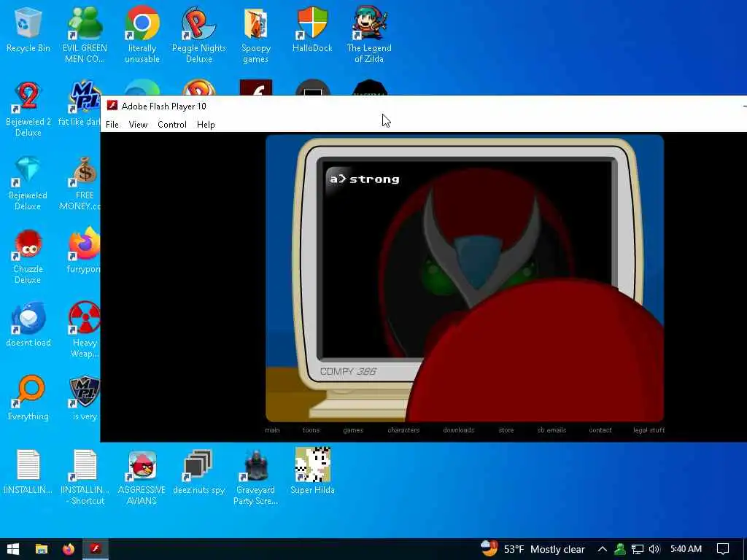Click the 'main' navigation link
747x560 pixels.
coord(273,430)
